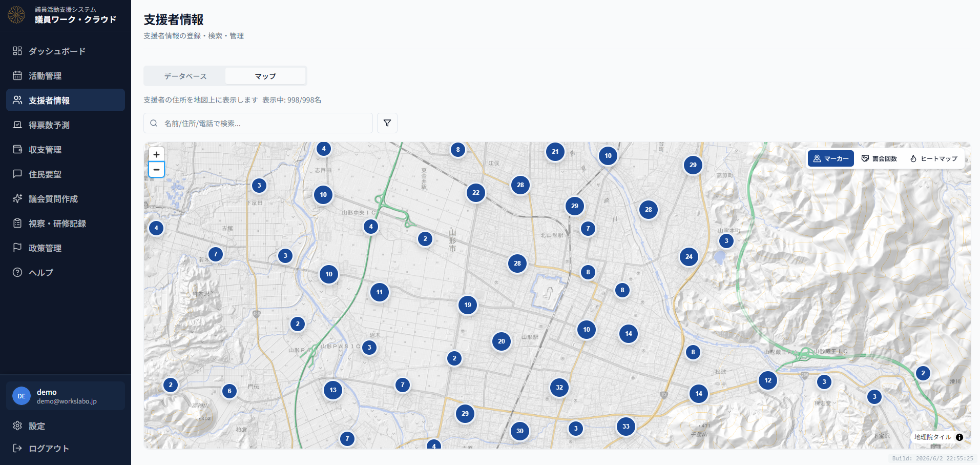Select ヒートマップ map display mode
980x465 pixels.
[933, 158]
